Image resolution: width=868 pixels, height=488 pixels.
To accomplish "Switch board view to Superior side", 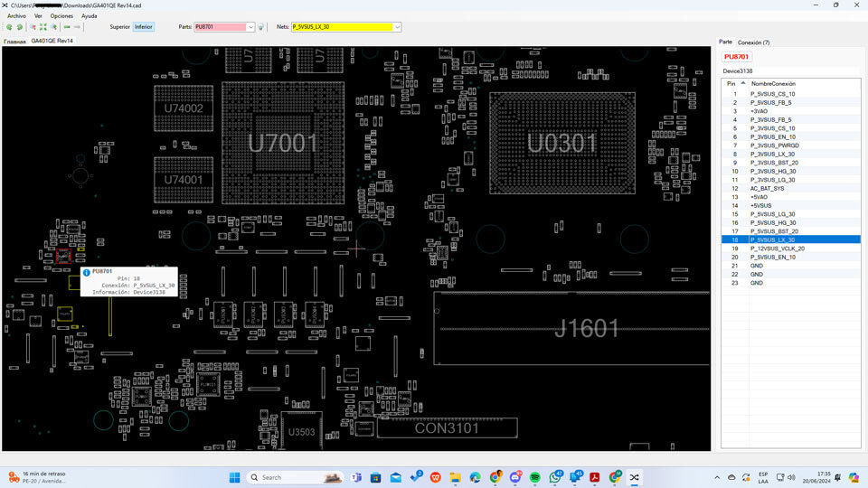I will click(119, 26).
